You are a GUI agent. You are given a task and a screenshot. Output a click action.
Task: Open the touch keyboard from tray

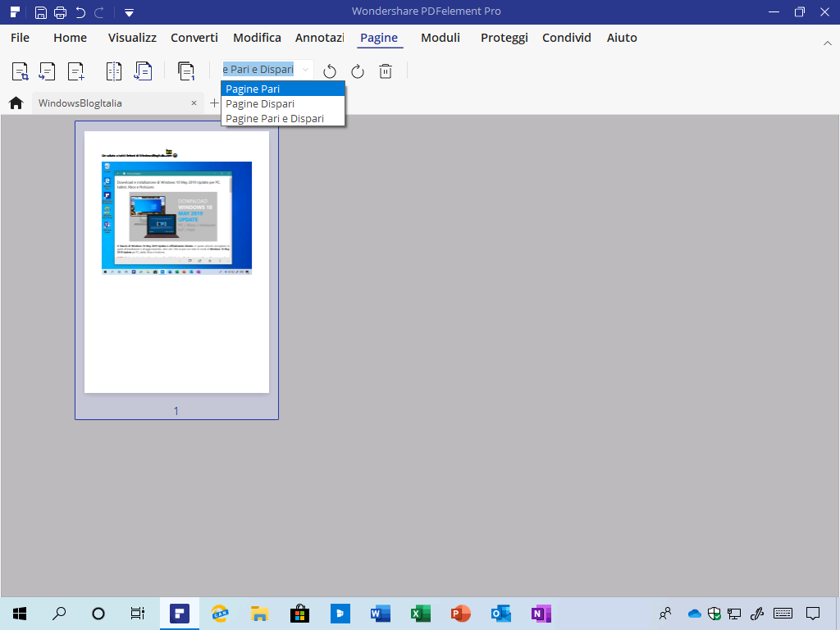point(783,614)
